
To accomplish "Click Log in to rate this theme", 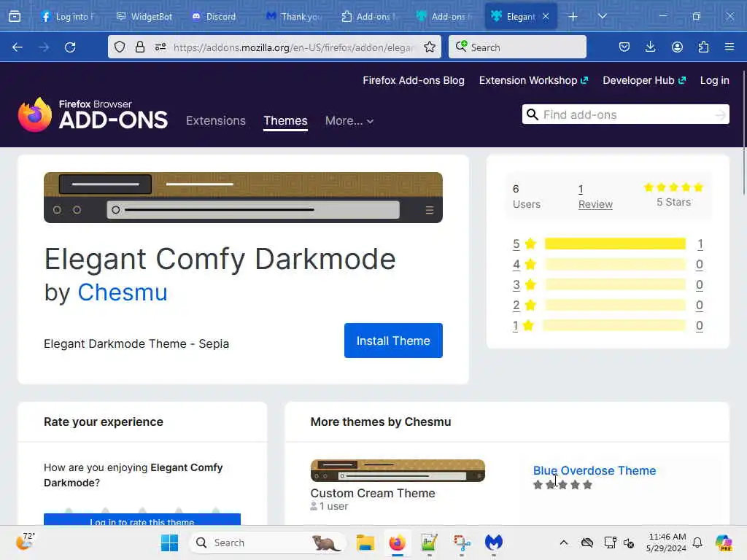I will coord(142,519).
